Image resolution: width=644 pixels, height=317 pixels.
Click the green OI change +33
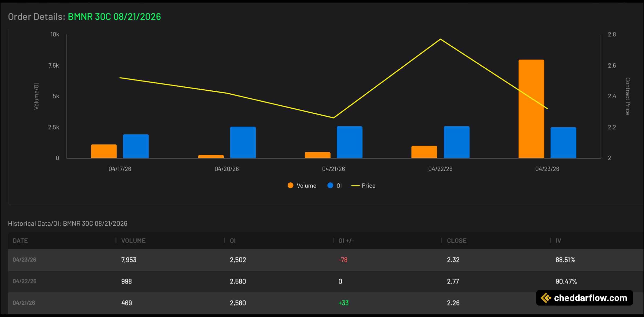(x=343, y=303)
